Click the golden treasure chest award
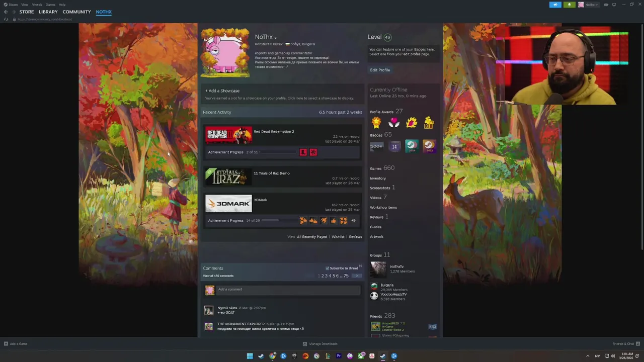 point(429,122)
